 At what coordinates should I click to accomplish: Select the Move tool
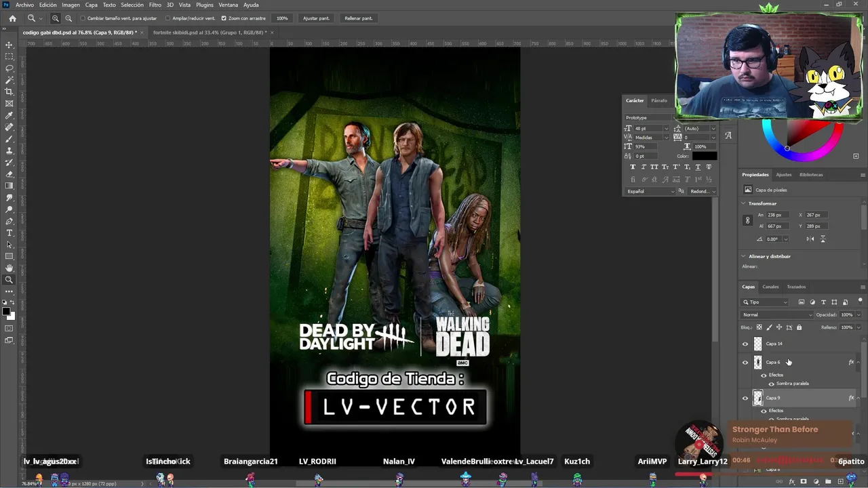(x=9, y=45)
